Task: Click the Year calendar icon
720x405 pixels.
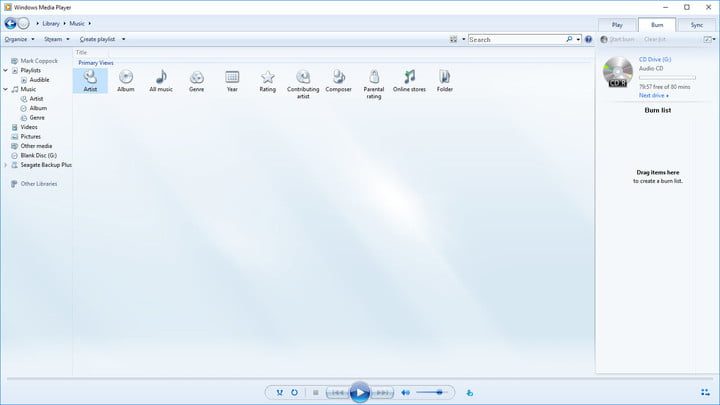Action: [232, 78]
